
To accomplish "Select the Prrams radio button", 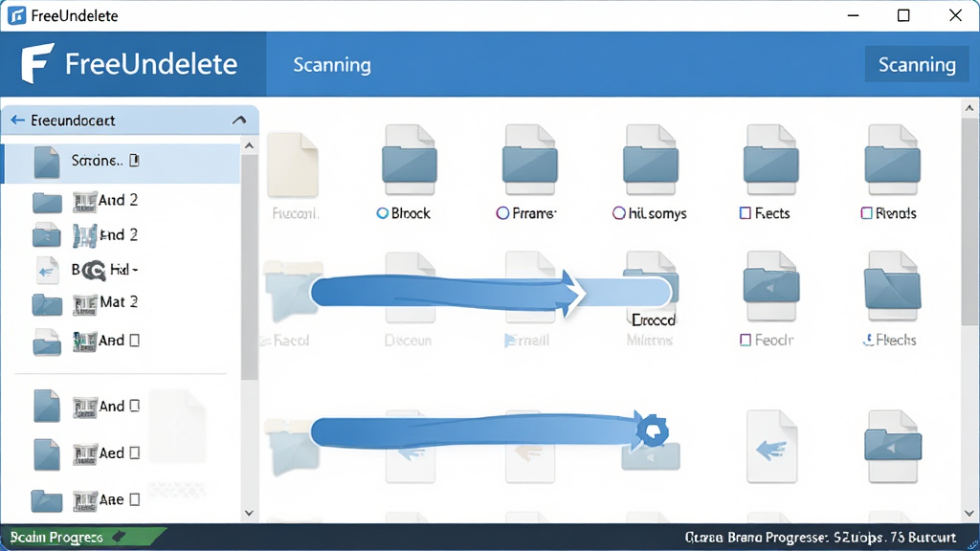I will [502, 213].
